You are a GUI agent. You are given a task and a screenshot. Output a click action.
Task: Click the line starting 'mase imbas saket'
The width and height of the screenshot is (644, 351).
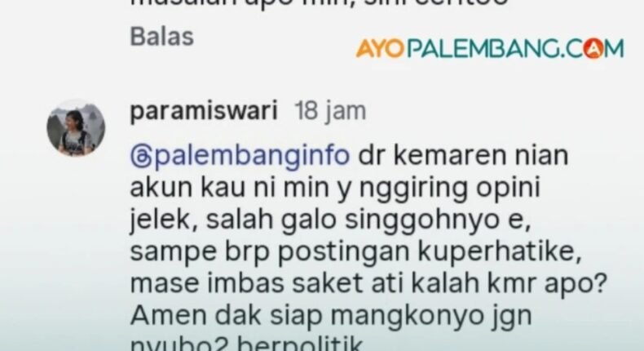pyautogui.click(x=368, y=283)
